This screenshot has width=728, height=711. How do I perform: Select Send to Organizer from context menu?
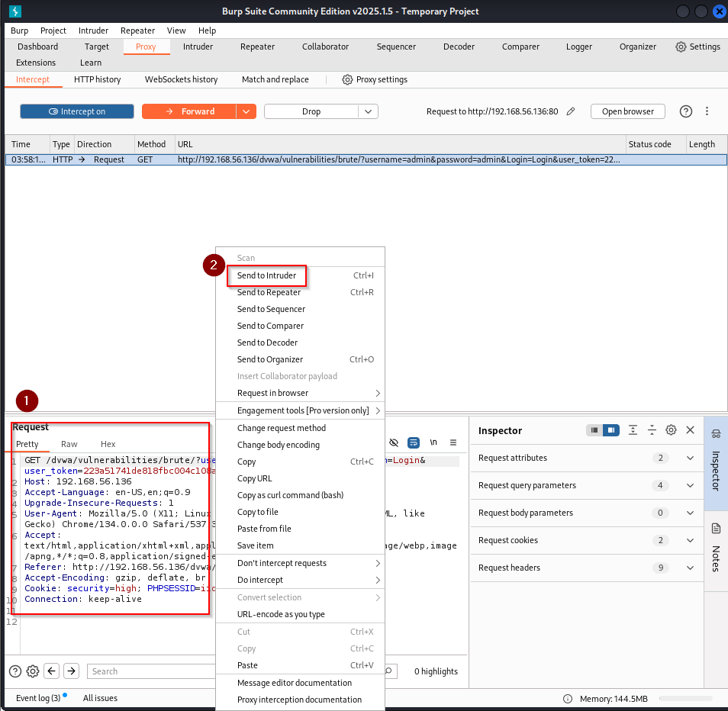[x=301, y=359]
